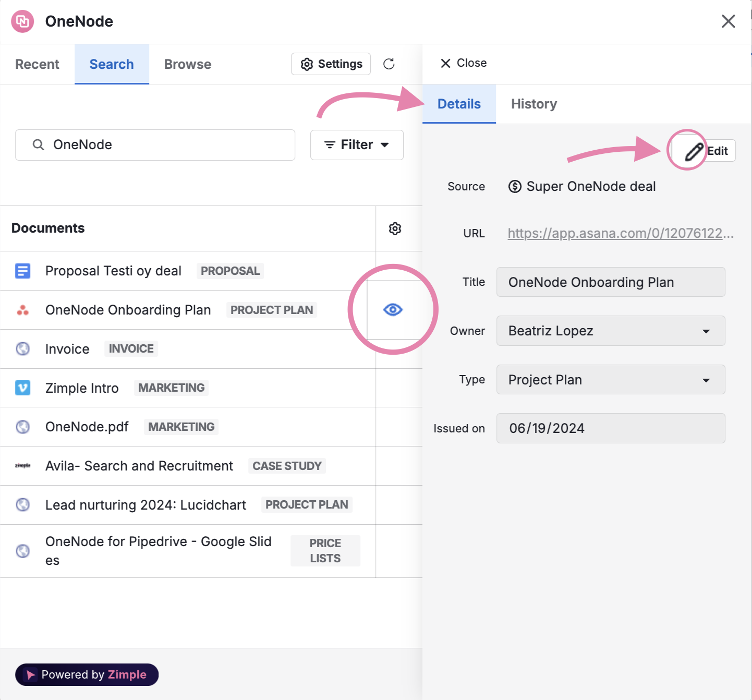The width and height of the screenshot is (752, 700).
Task: Select the Search tab
Action: [x=112, y=64]
